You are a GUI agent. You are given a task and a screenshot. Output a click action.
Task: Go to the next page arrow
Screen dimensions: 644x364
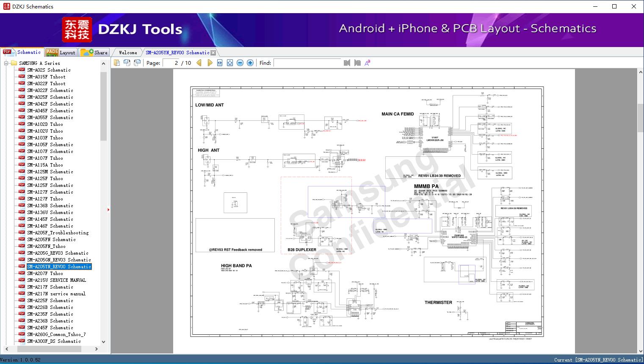pyautogui.click(x=210, y=63)
